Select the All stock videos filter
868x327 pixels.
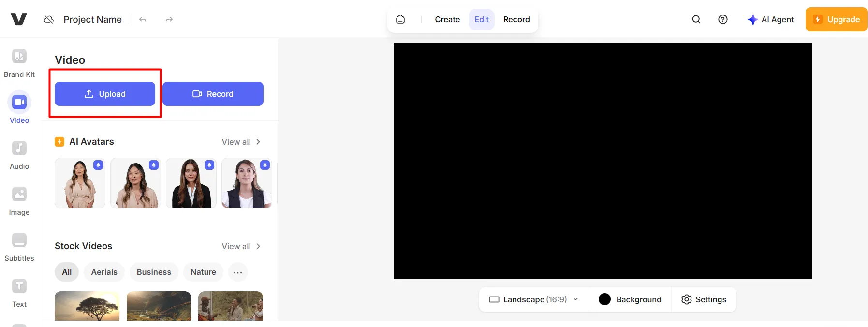coord(67,272)
